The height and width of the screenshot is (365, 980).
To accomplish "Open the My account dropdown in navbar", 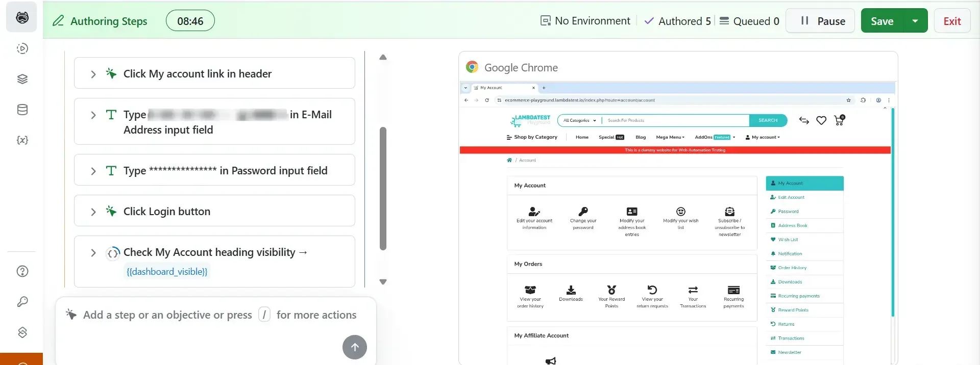I will [x=763, y=137].
